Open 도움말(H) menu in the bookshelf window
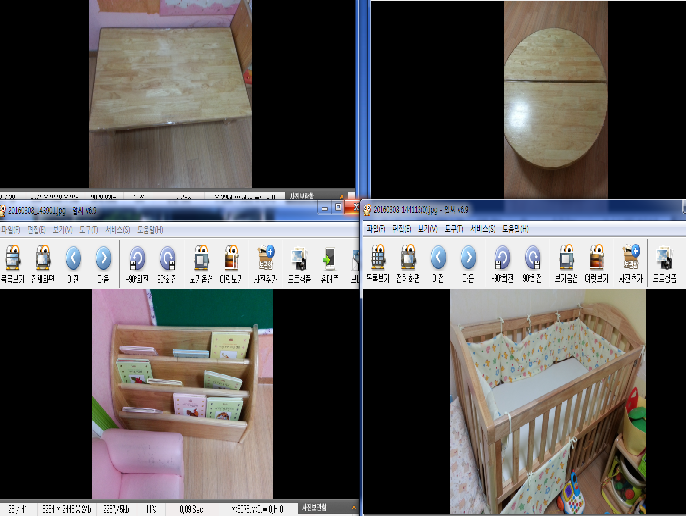 point(150,229)
